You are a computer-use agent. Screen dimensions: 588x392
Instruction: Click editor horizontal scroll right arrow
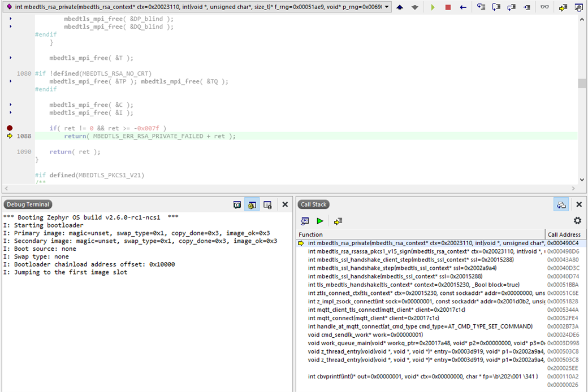(573, 188)
